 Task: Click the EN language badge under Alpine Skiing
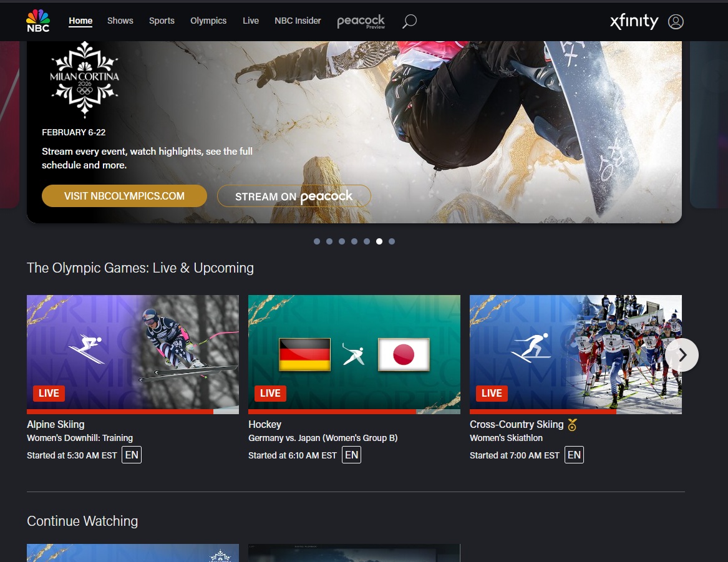click(132, 455)
